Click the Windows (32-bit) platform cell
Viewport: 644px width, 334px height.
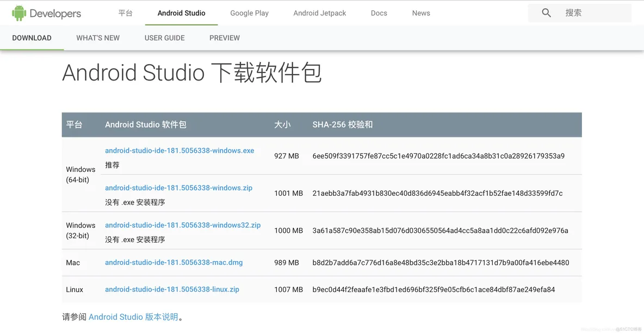pyautogui.click(x=81, y=231)
